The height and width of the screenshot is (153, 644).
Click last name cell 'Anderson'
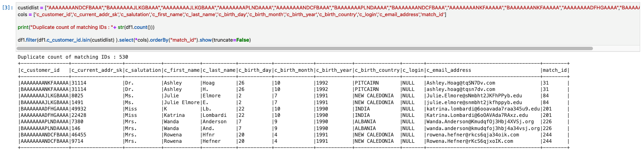pyautogui.click(x=215, y=122)
